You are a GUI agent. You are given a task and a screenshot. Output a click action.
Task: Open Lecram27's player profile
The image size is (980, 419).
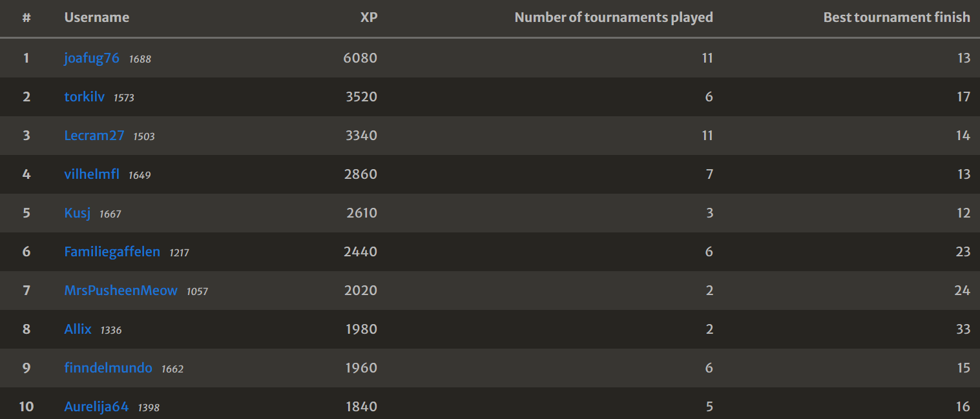(94, 136)
